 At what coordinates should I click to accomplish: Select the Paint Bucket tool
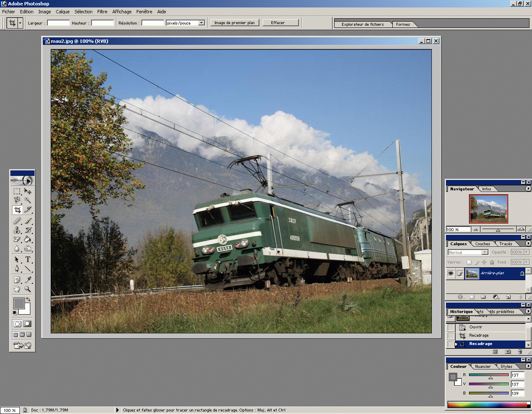tap(27, 239)
